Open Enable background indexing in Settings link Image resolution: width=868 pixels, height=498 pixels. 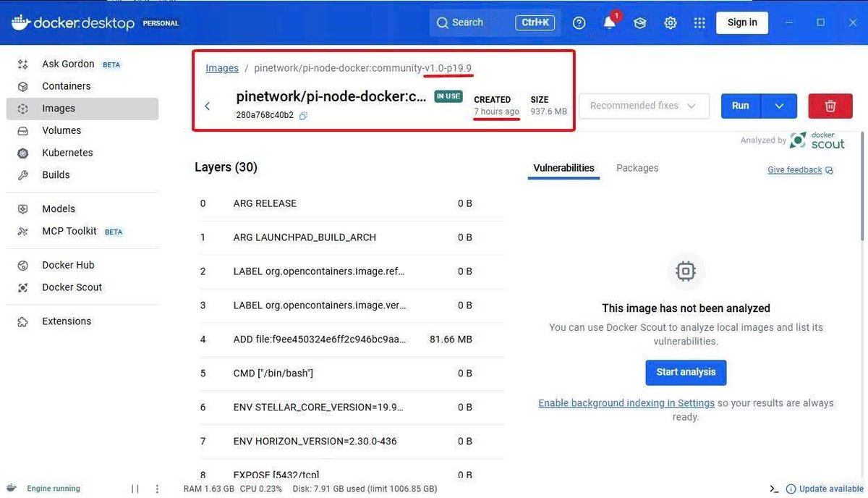click(x=626, y=403)
